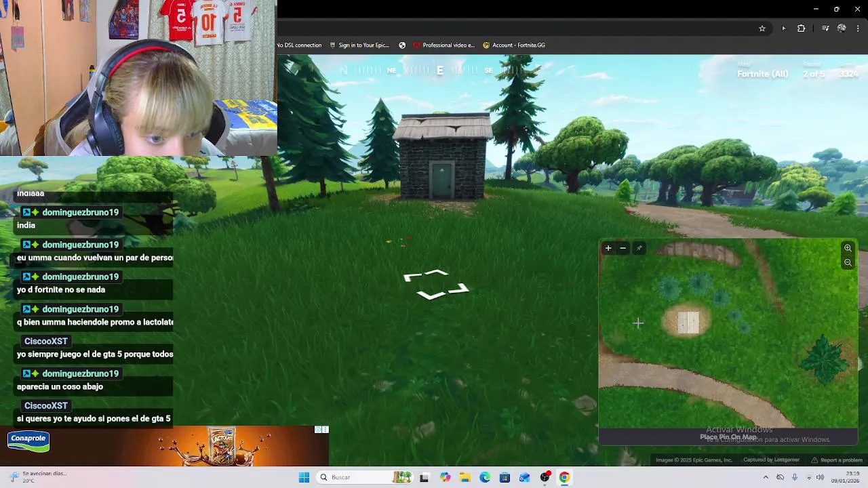Click chat message 'aparecia un coso abajo'
The image size is (868, 488).
[x=60, y=386]
